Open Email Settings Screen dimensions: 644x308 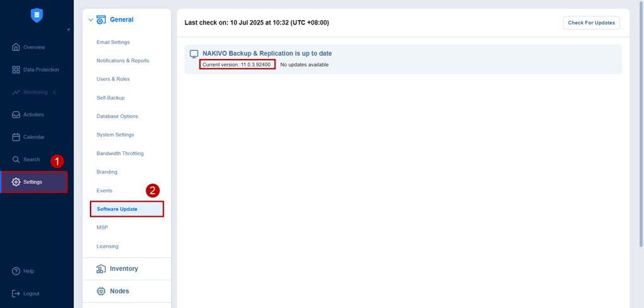pyautogui.click(x=113, y=42)
